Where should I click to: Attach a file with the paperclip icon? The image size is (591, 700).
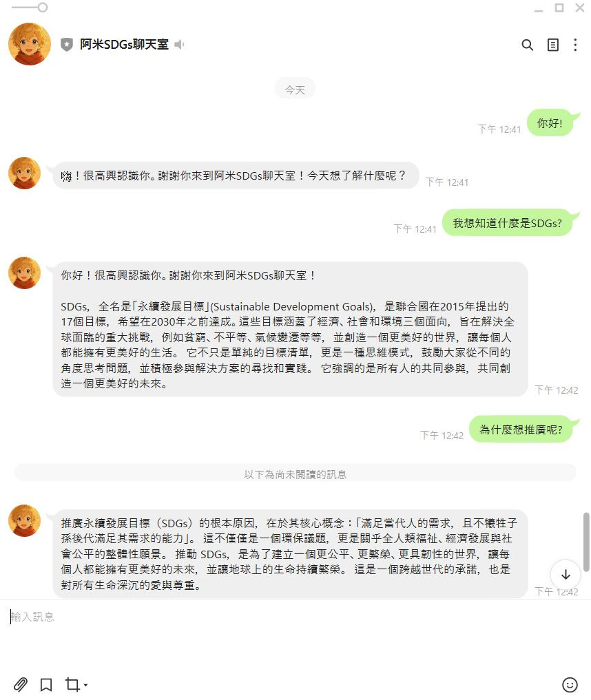tap(20, 684)
